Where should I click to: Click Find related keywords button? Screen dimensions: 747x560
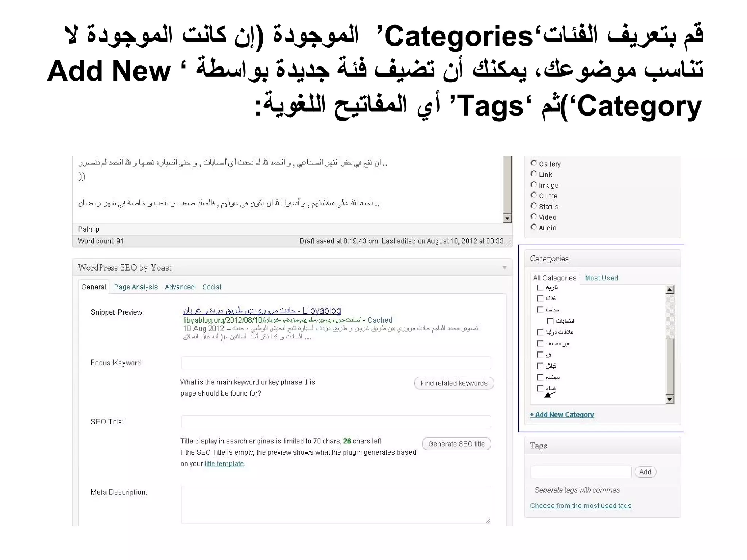coord(454,383)
